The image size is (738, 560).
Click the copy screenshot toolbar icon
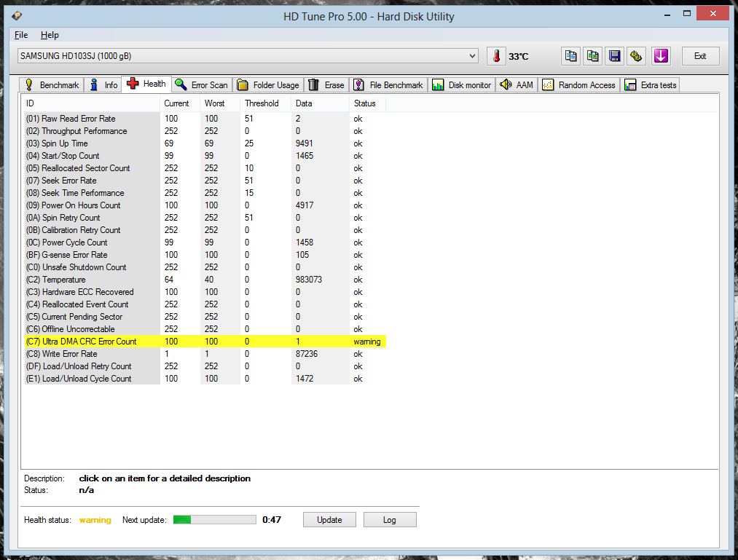(x=592, y=56)
